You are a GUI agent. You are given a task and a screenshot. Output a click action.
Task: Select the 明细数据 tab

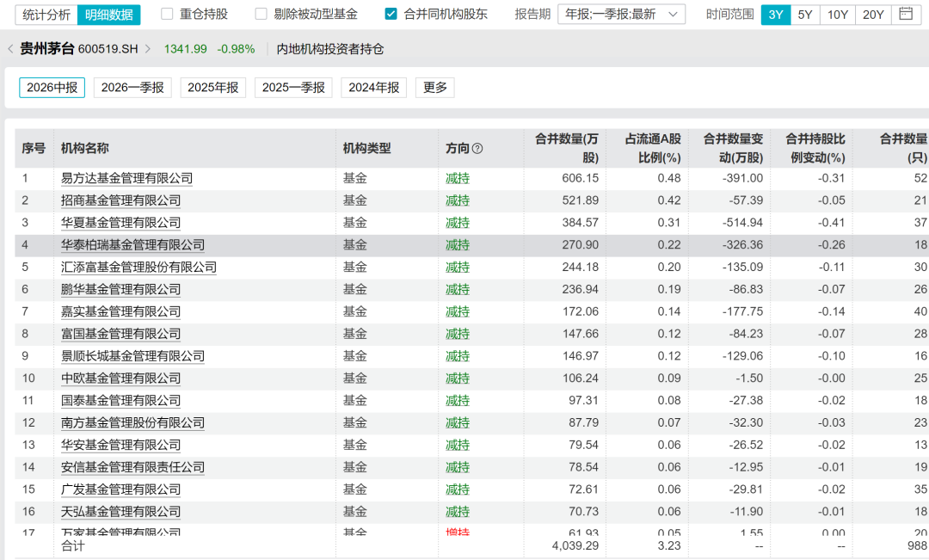click(x=109, y=15)
